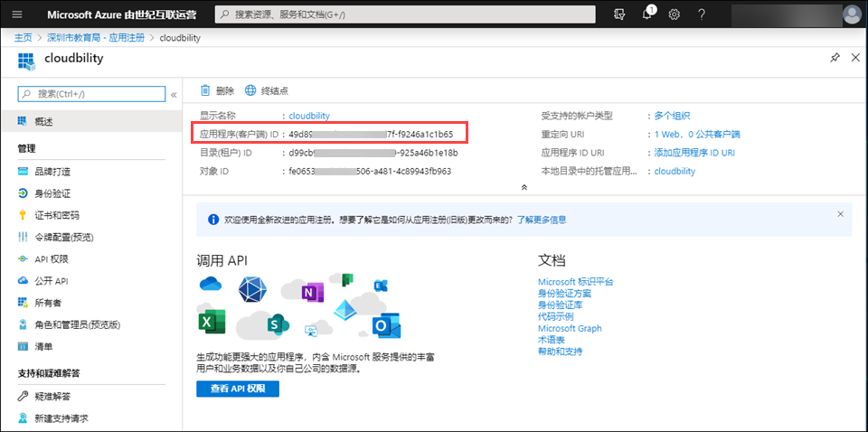The image size is (868, 432).
Task: Open 身份验证 menu item
Action: click(x=52, y=193)
